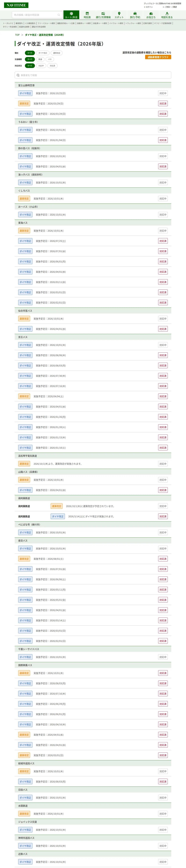Click the 結城市巡回バス 2026/08/03(月) row
Viewport: 186px width, 868px height.
[93, 781]
